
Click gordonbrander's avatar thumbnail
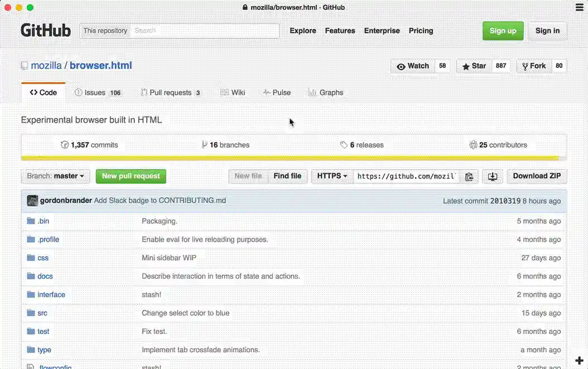coord(32,201)
